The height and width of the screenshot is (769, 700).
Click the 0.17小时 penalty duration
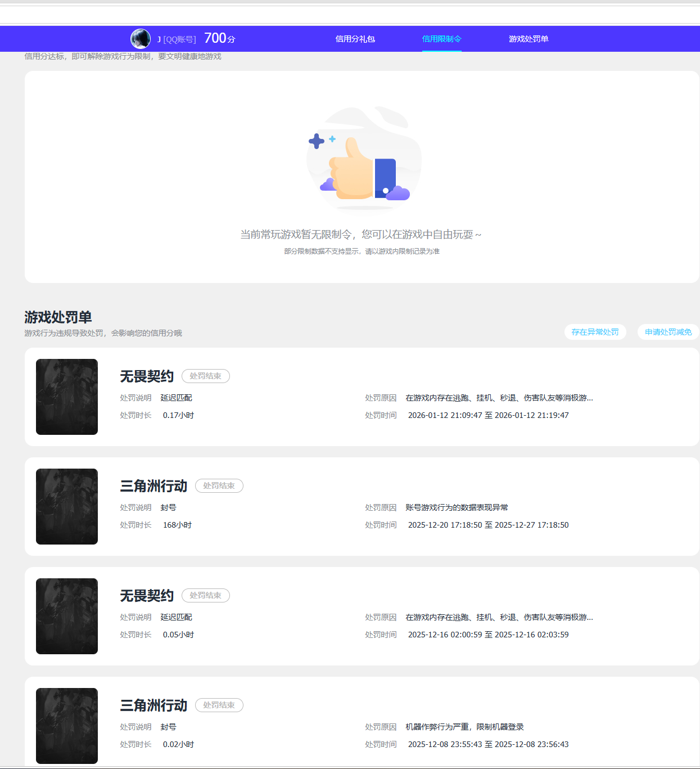coord(178,415)
